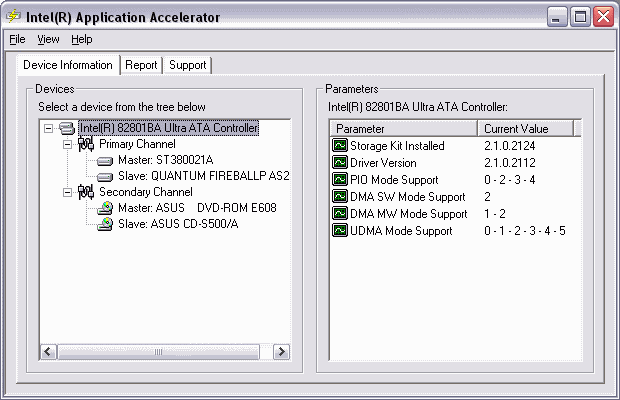
Task: Close the Intel Application Accelerator window
Action: (603, 17)
